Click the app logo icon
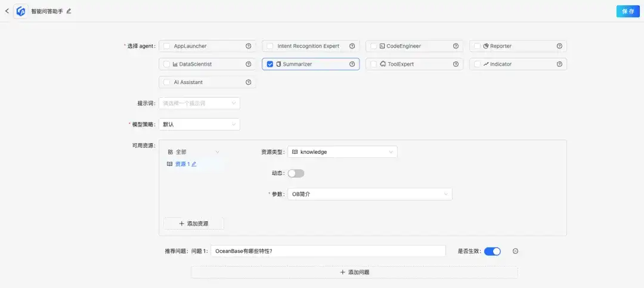644x288 pixels. (x=20, y=11)
